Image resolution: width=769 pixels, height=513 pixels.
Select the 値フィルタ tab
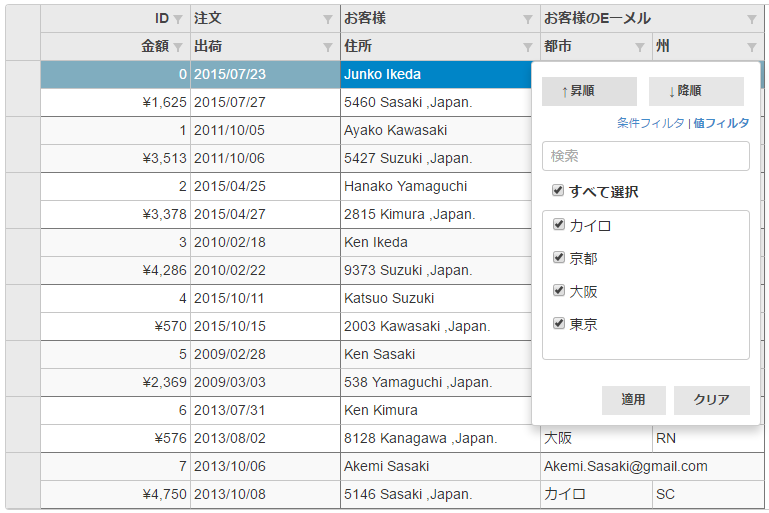[x=720, y=123]
